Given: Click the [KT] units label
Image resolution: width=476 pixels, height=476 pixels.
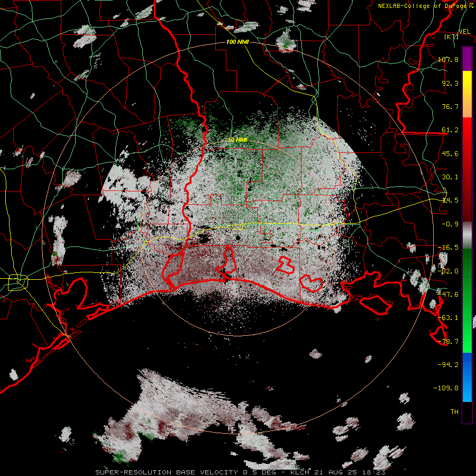Looking at the screenshot, I should tap(452, 37).
